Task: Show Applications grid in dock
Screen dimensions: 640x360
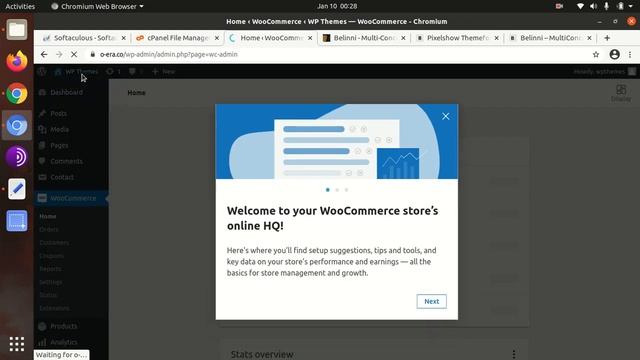Action: pos(17,344)
